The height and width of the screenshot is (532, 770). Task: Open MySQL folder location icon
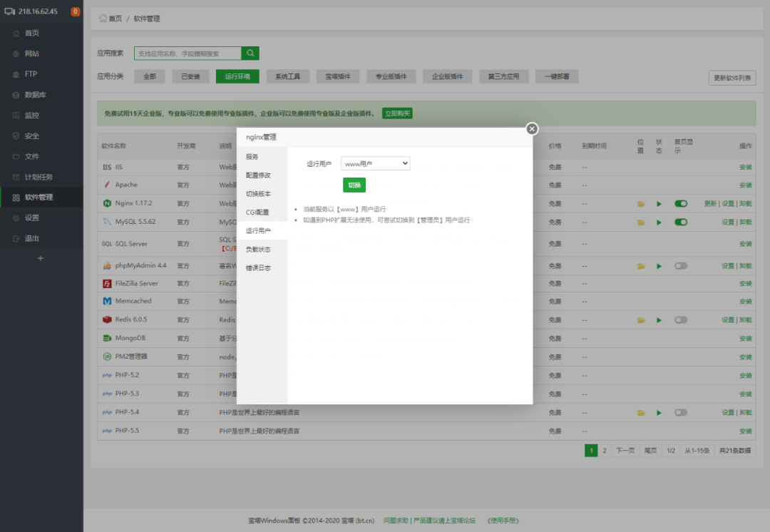(x=641, y=222)
